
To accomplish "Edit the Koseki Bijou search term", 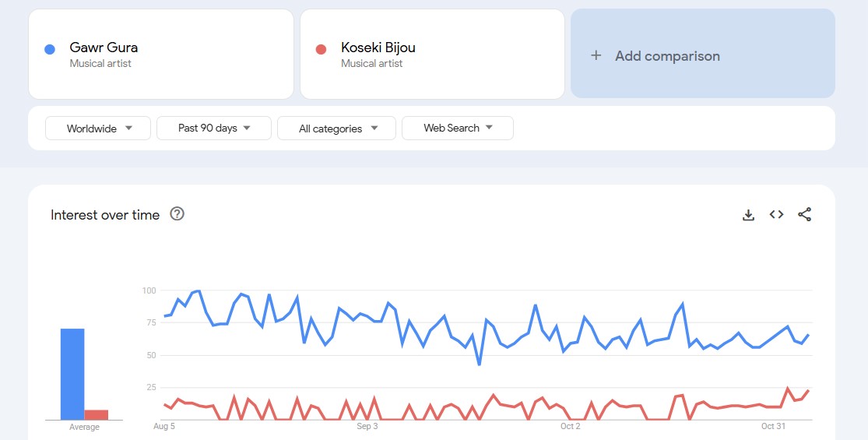I will point(378,48).
